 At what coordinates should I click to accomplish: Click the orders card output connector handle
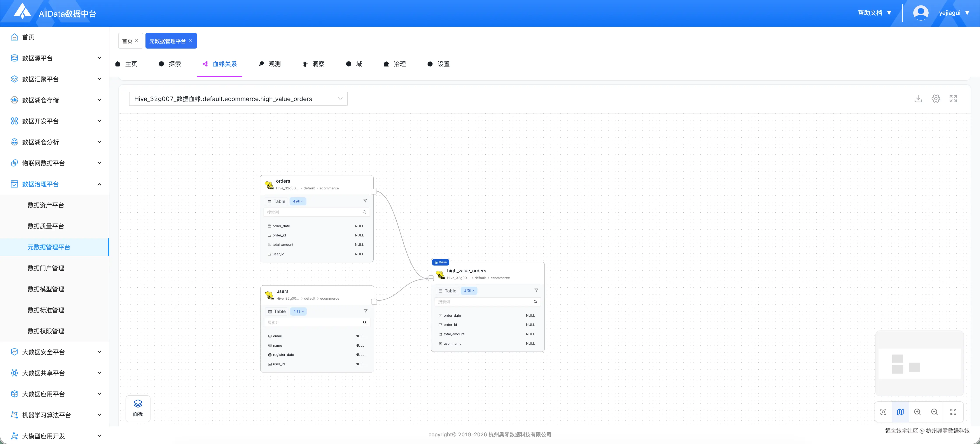(x=374, y=192)
